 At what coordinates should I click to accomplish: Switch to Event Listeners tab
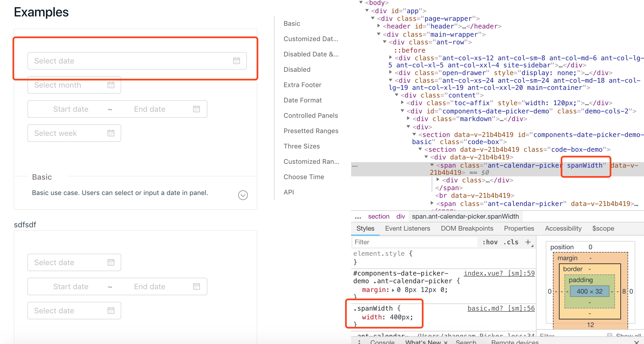(407, 228)
